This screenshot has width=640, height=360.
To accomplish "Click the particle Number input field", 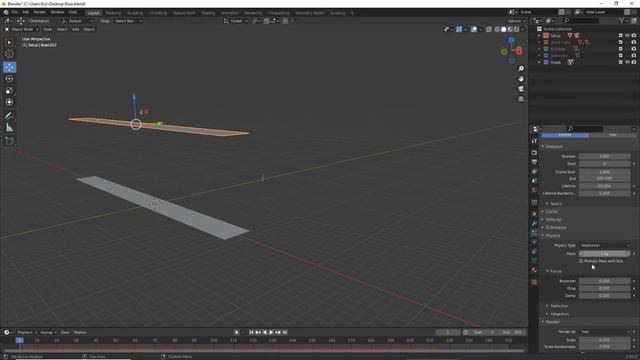I will pyautogui.click(x=604, y=156).
